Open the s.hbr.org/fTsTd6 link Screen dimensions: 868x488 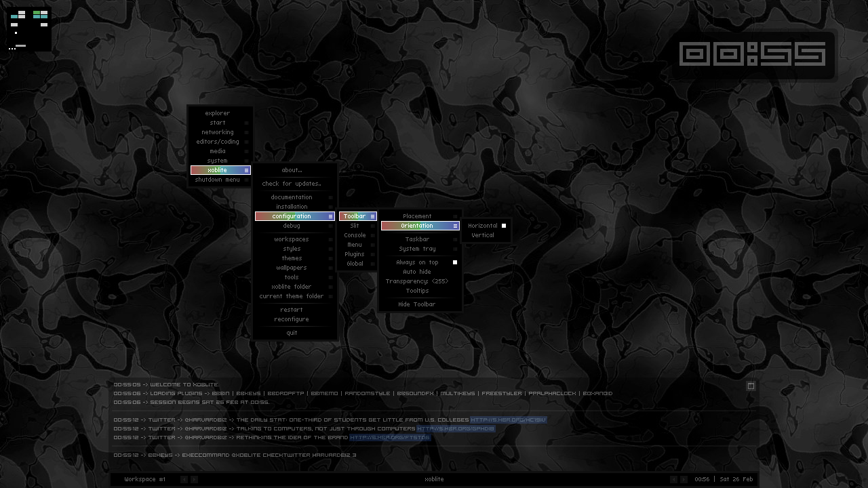(390, 438)
